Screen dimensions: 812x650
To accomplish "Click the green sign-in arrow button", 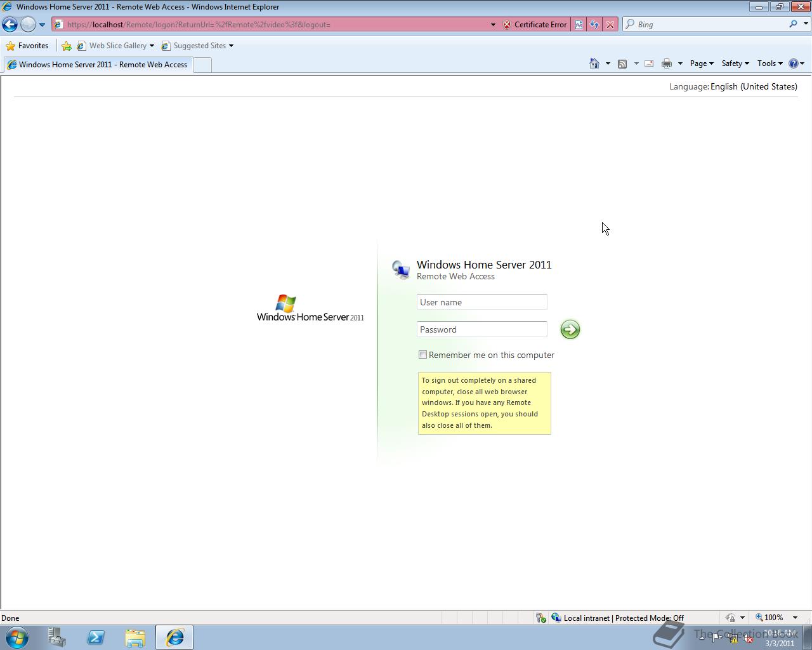I will pos(570,329).
